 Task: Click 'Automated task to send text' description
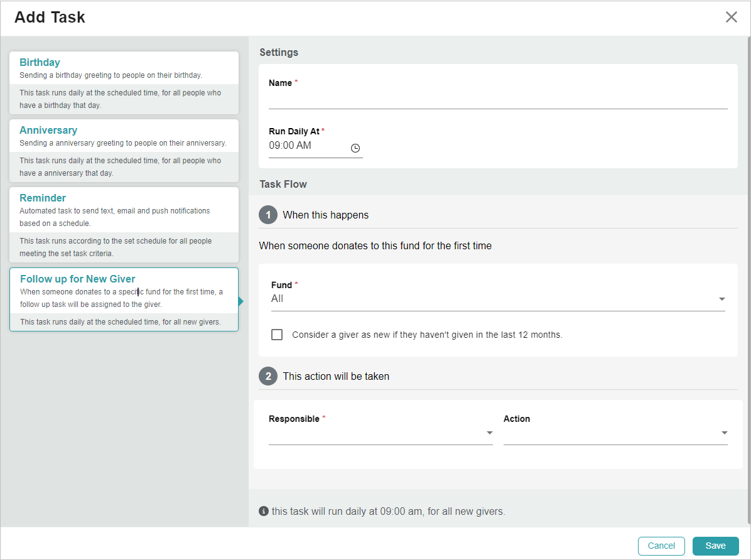pyautogui.click(x=115, y=217)
